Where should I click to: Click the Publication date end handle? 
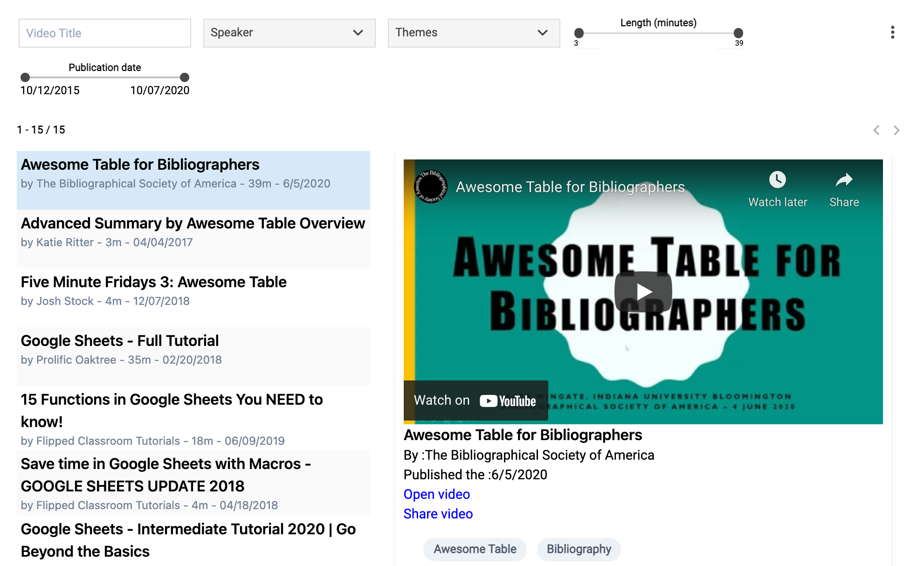[x=185, y=77]
